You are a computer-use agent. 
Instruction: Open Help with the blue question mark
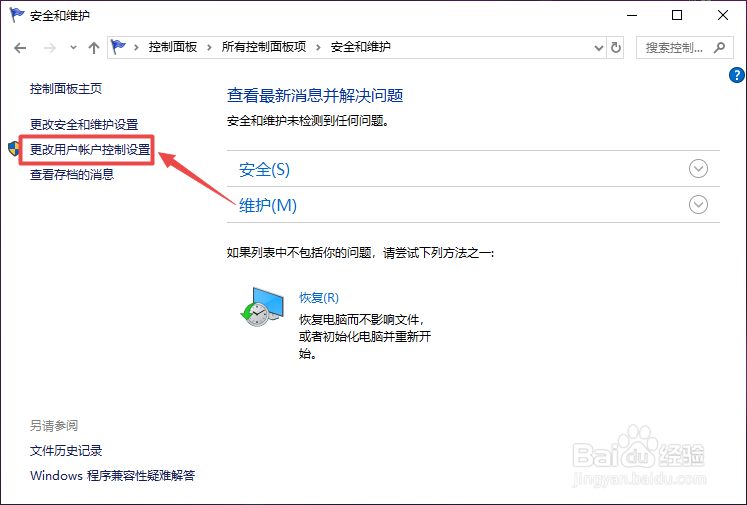tap(737, 75)
